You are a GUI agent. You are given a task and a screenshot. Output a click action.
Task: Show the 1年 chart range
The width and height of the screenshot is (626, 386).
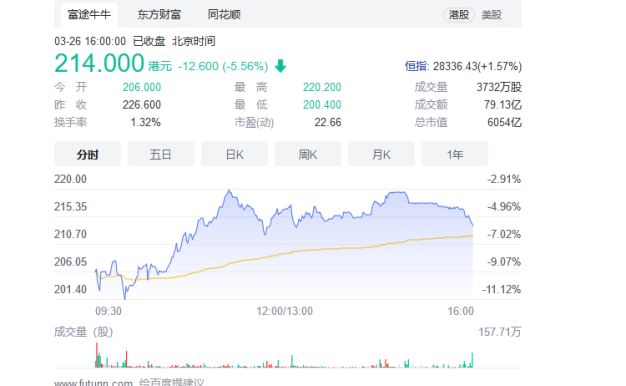tap(455, 154)
